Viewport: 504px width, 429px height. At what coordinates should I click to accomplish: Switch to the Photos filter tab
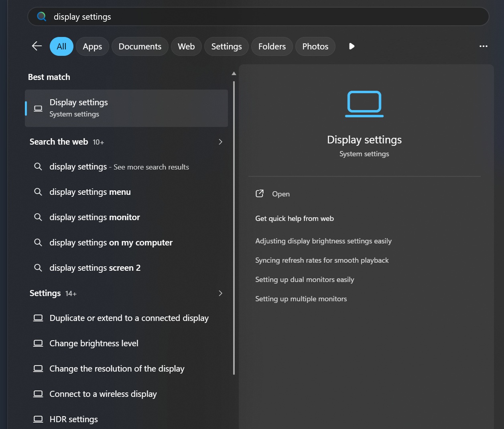click(x=315, y=47)
